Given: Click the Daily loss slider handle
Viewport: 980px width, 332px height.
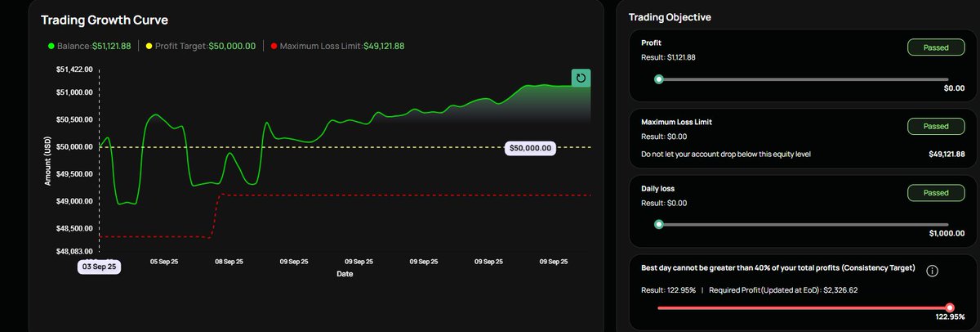Looking at the screenshot, I should [658, 225].
